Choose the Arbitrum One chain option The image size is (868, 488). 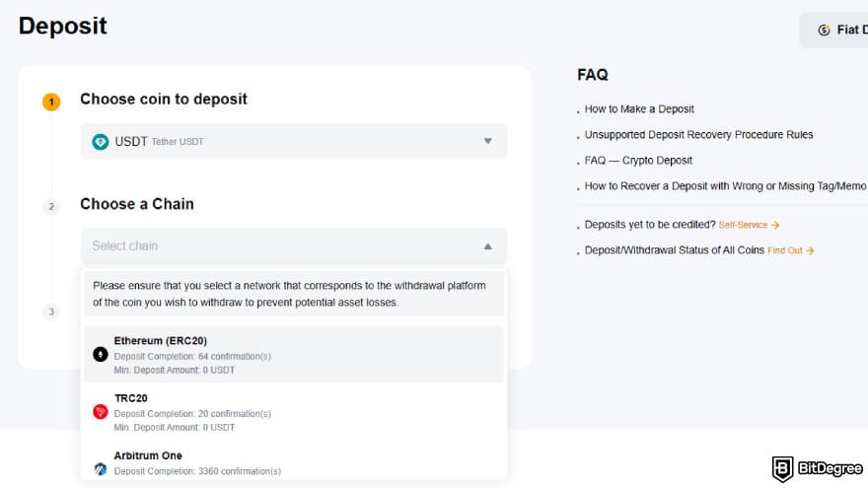pos(293,462)
